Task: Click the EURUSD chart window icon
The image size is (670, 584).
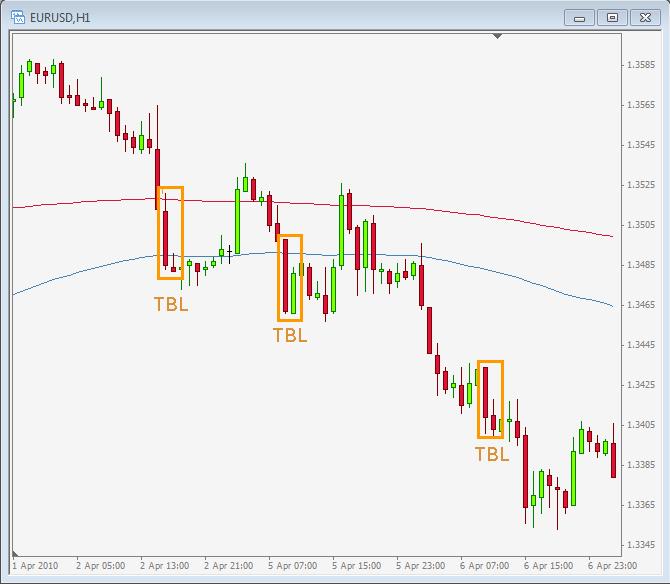Action: tap(18, 18)
